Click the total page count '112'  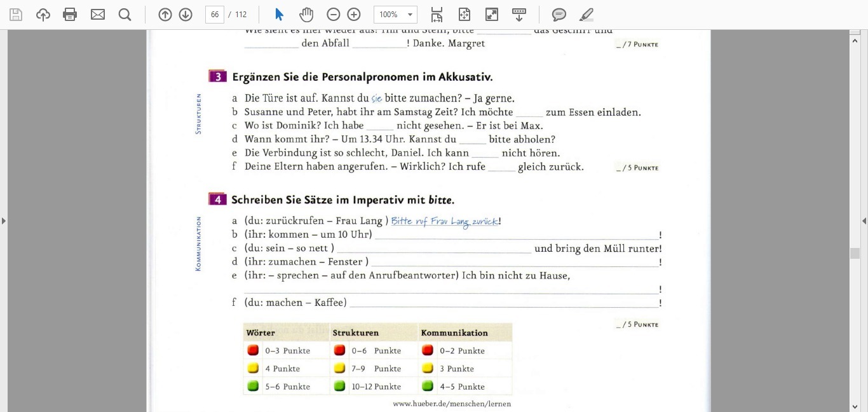[241, 15]
